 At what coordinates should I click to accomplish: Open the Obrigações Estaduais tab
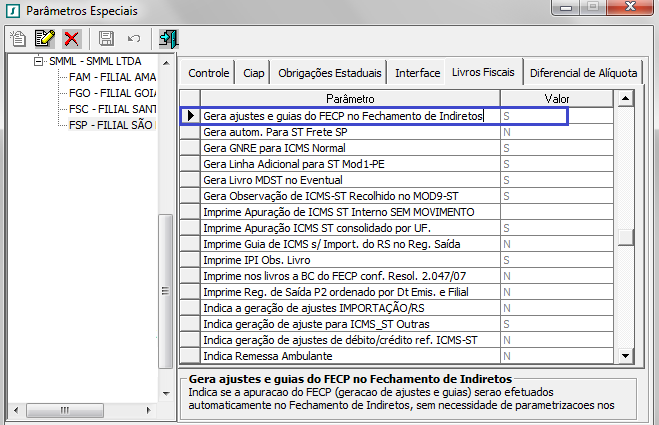point(329,73)
